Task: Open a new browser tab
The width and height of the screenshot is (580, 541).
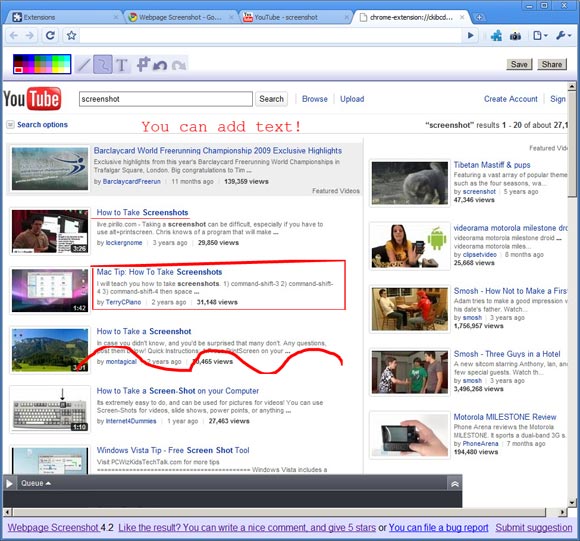Action: pyautogui.click(x=479, y=17)
